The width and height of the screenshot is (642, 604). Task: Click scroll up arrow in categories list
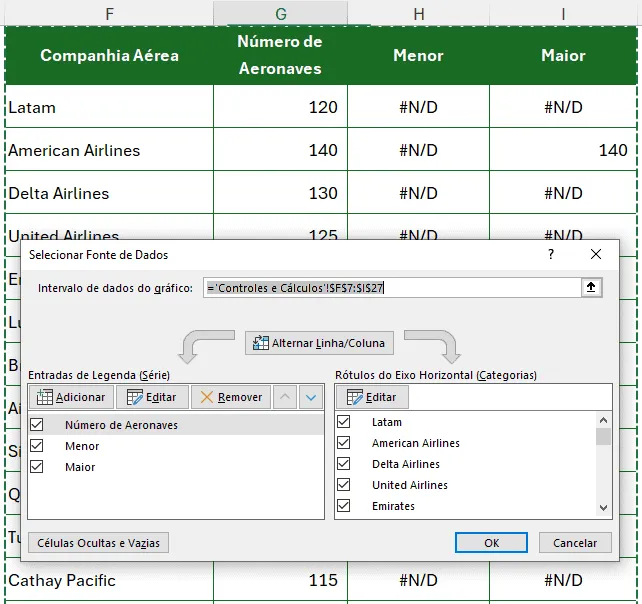pos(603,420)
